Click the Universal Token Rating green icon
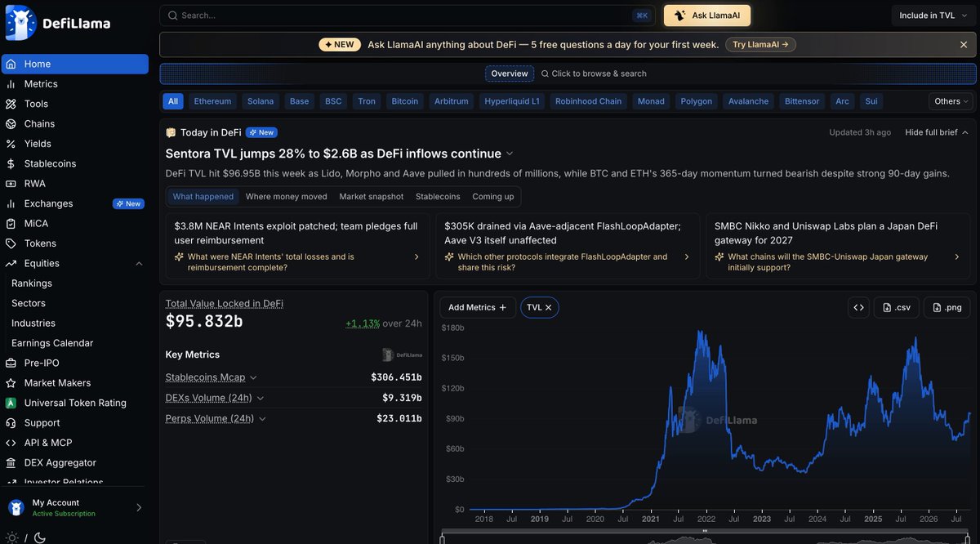The image size is (980, 544). [x=11, y=403]
